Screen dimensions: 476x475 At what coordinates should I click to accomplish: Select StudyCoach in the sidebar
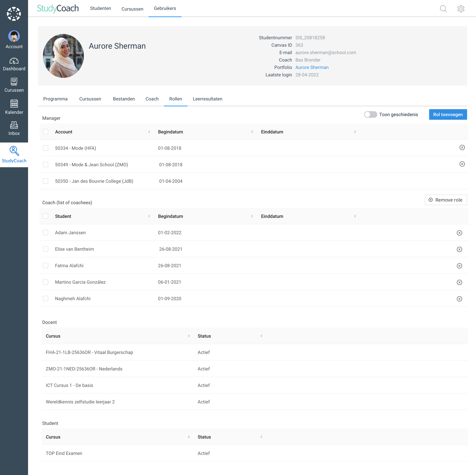(14, 155)
